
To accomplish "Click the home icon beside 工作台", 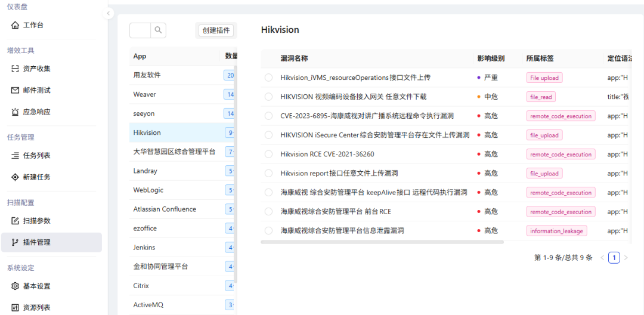I will [x=15, y=26].
